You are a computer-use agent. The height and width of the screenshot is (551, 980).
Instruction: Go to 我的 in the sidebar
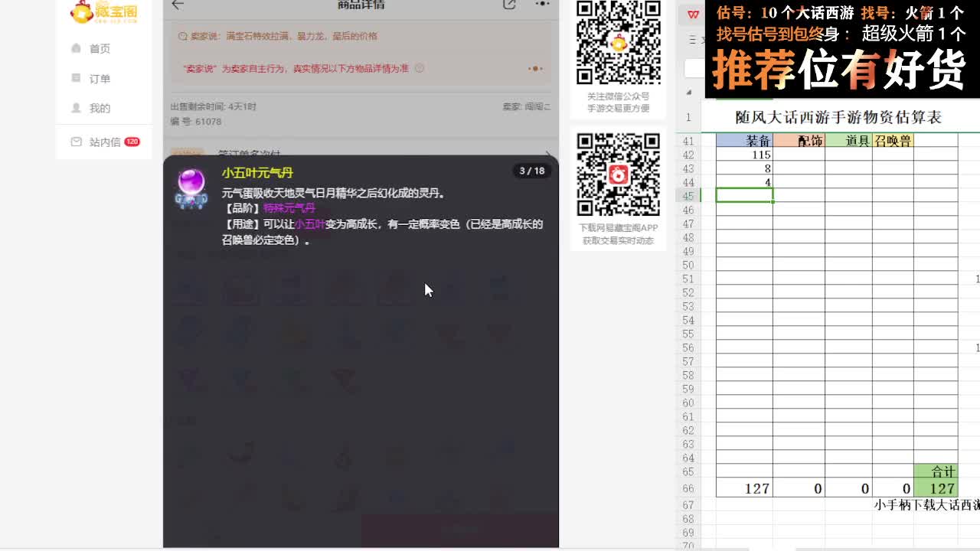[100, 109]
